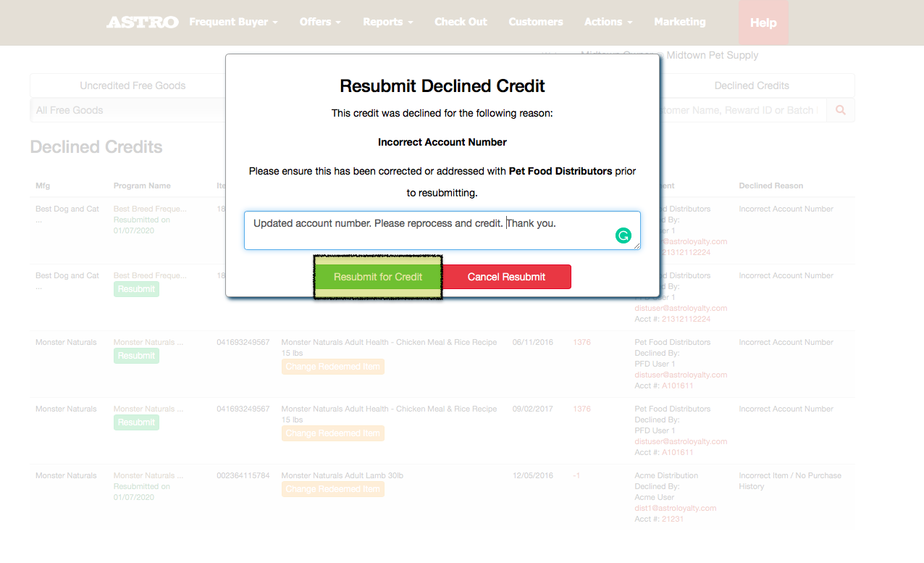This screenshot has height=563, width=924.
Task: Click Acct # A101611 in 06/11/2016 row
Action: [677, 385]
